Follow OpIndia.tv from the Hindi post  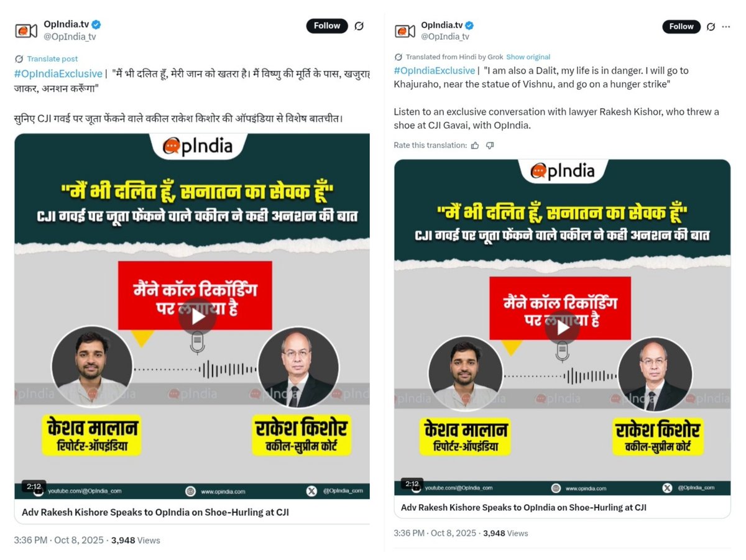click(x=327, y=26)
